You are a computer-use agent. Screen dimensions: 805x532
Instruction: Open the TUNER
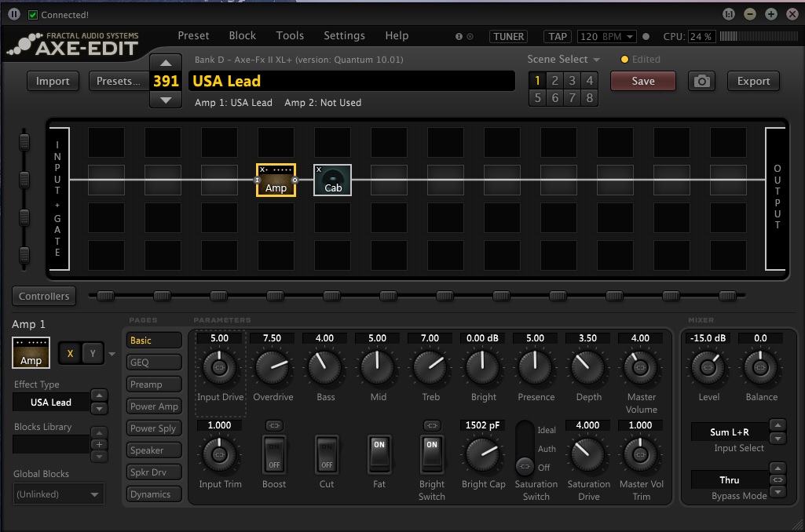tap(508, 36)
